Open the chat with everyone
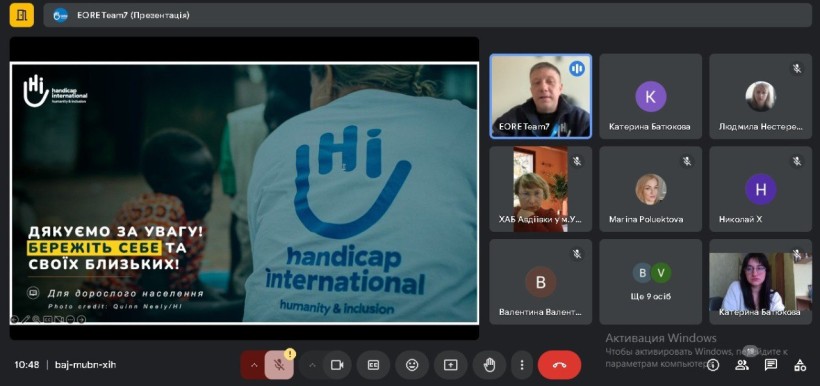 (770, 365)
